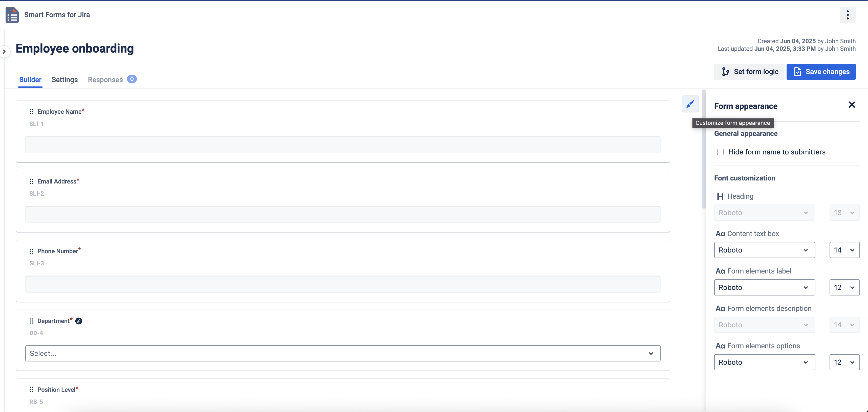Click the link icon next to Department
This screenshot has width=868, height=412.
click(x=78, y=321)
